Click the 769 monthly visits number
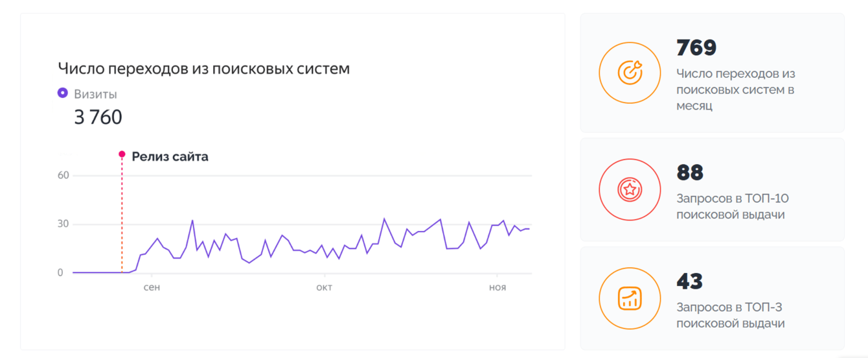The image size is (868, 358). coord(696,48)
